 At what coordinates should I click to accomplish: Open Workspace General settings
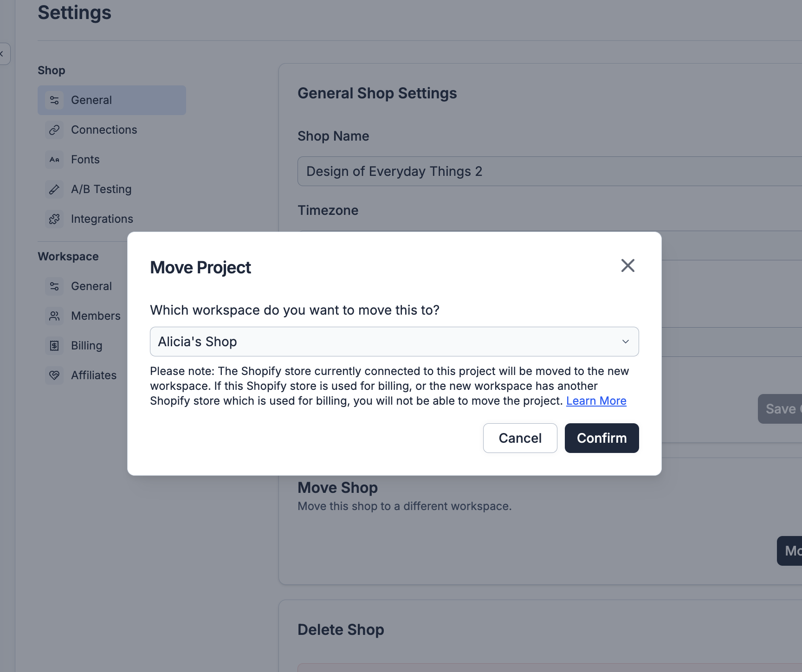91,286
